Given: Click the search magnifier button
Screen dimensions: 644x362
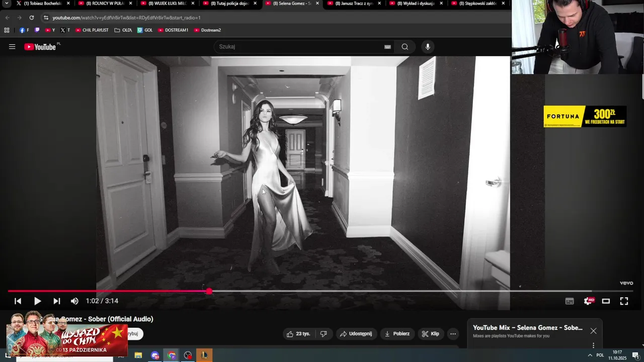Looking at the screenshot, I should [405, 47].
